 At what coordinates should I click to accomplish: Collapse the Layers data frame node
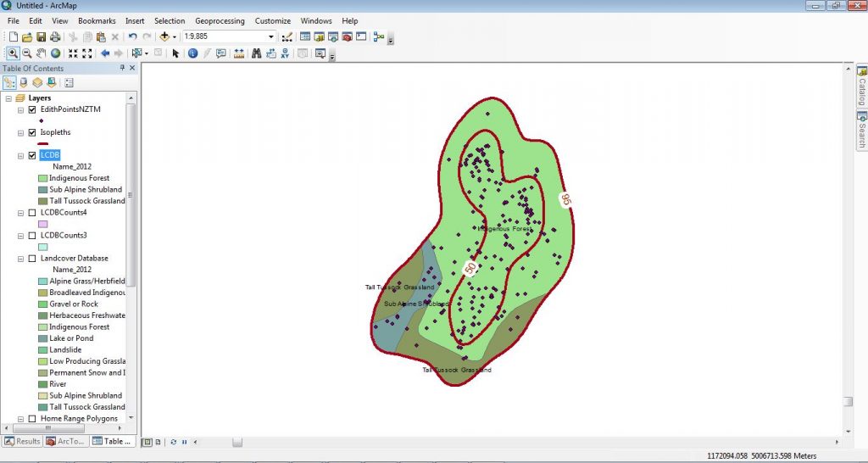tap(8, 98)
